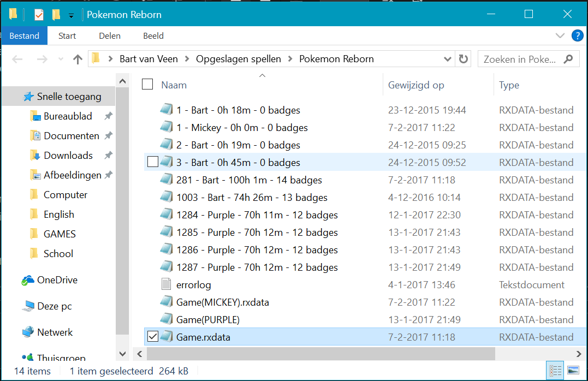Viewport: 588px width, 381px height.
Task: Toggle the select-all checkbox beside Naam
Action: pyautogui.click(x=147, y=84)
